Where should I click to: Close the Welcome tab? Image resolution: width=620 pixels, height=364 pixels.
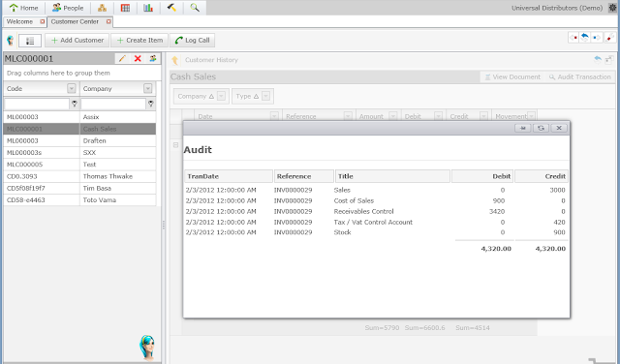(x=43, y=21)
